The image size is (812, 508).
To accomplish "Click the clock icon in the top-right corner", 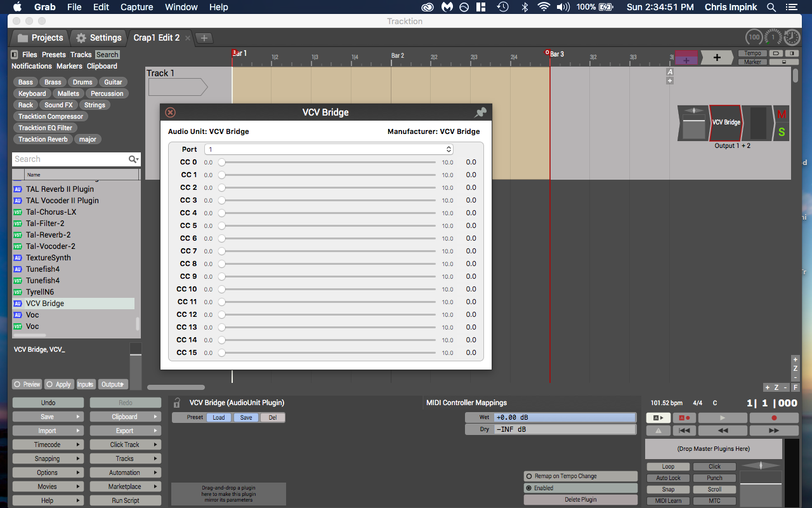I will [x=792, y=37].
